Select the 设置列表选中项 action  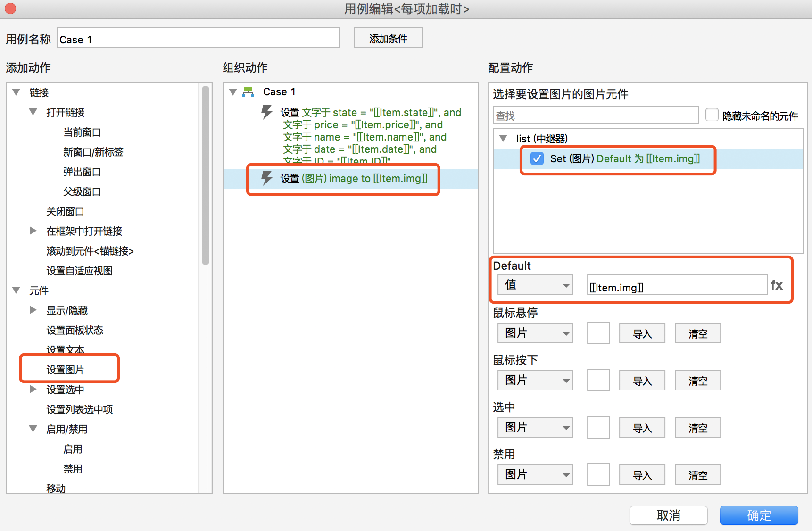tap(79, 409)
